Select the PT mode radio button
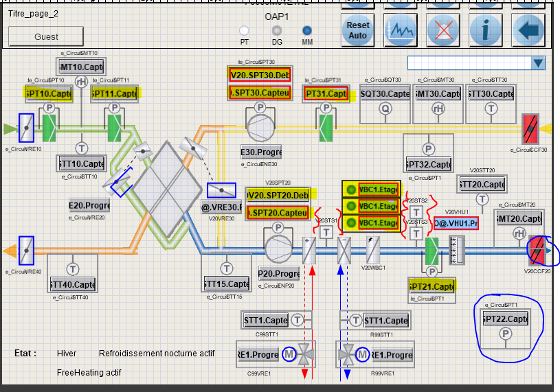The height and width of the screenshot is (392, 560). pyautogui.click(x=244, y=30)
